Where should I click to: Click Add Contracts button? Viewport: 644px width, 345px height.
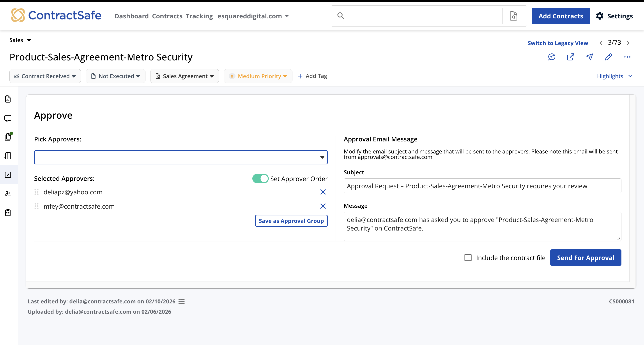click(561, 16)
